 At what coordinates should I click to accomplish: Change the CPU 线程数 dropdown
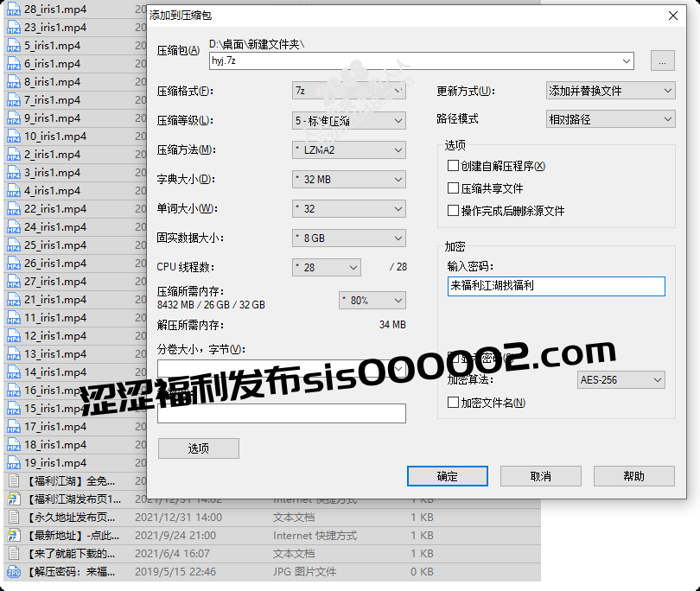[327, 267]
